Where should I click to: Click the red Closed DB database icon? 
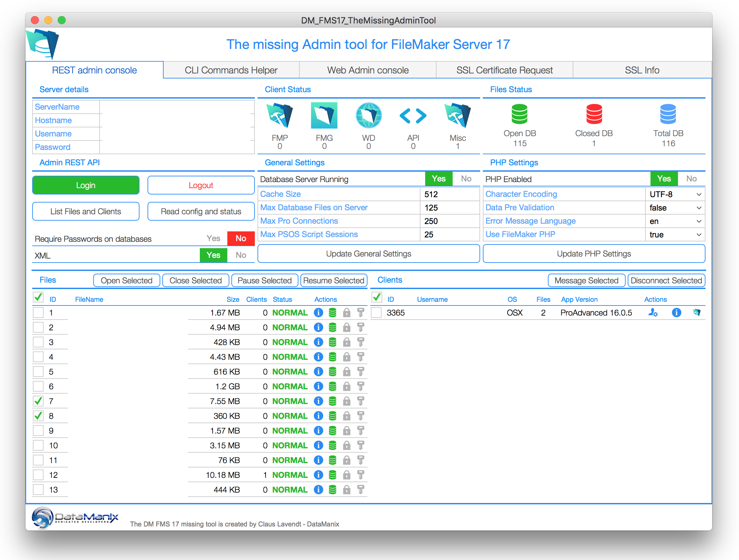pyautogui.click(x=594, y=114)
